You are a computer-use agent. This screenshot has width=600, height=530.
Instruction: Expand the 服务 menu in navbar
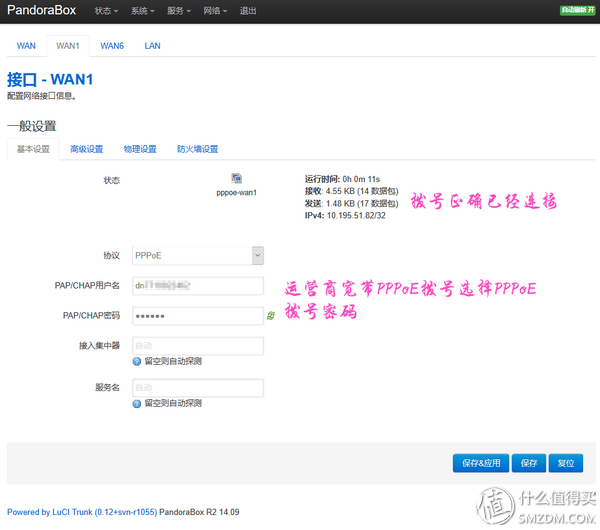click(179, 11)
